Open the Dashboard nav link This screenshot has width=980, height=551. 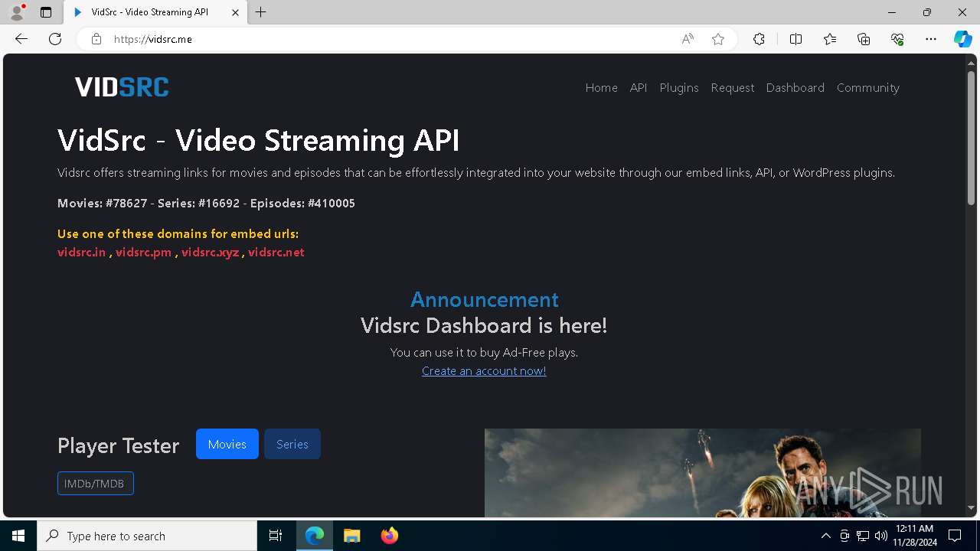(x=795, y=88)
